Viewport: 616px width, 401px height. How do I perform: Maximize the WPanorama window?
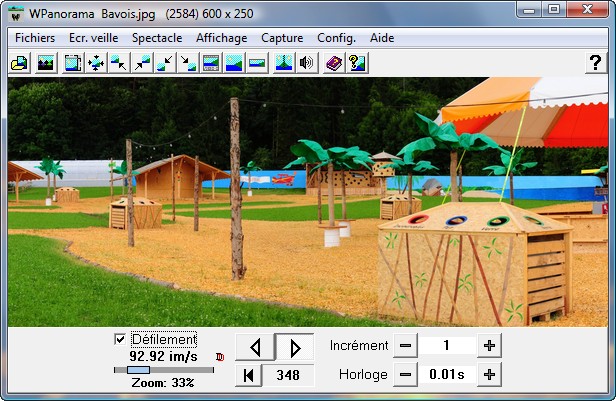(x=554, y=9)
